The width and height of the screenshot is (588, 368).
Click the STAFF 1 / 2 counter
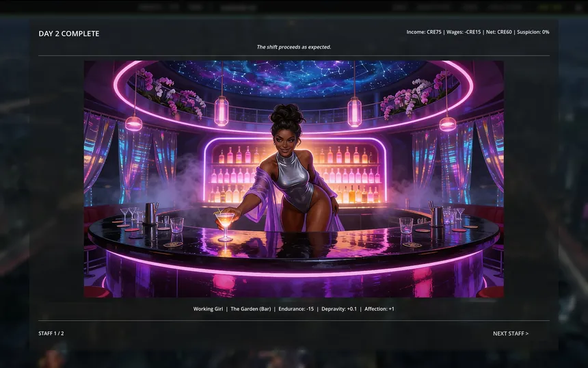point(51,334)
